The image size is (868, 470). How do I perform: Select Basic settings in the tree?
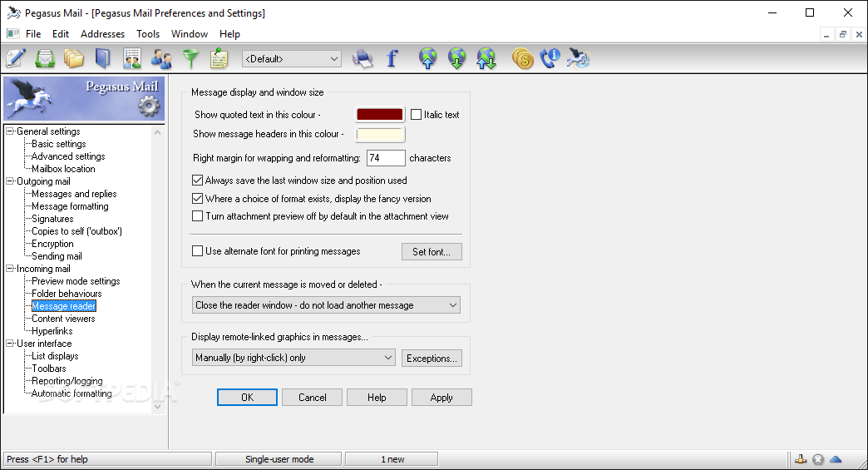pos(59,144)
